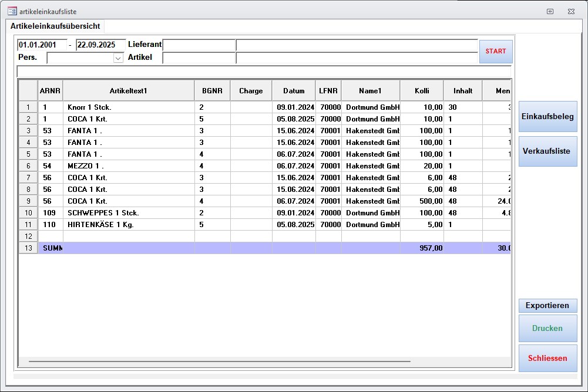588x392 pixels.
Task: Select the HIRTENKÄSE 1 Kg. cell
Action: click(128, 224)
